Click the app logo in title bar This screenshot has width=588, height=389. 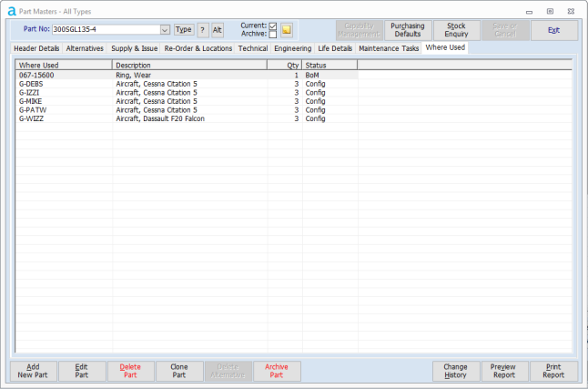click(x=11, y=10)
